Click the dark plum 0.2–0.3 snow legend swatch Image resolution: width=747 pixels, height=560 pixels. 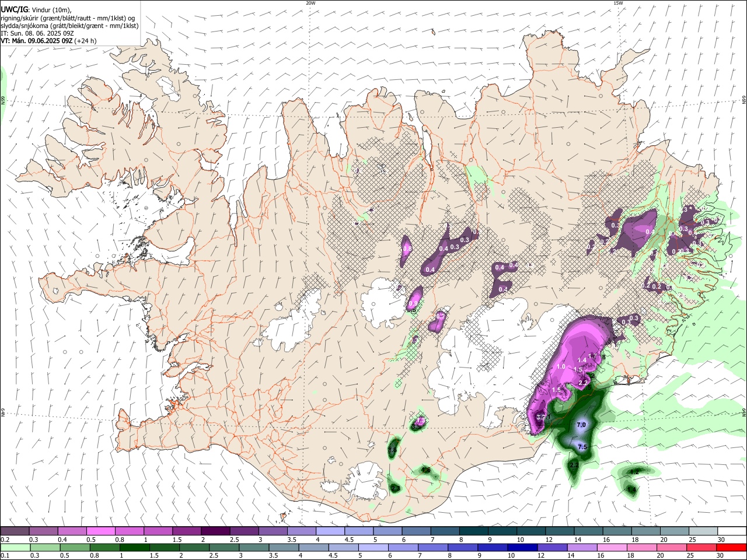15,531
